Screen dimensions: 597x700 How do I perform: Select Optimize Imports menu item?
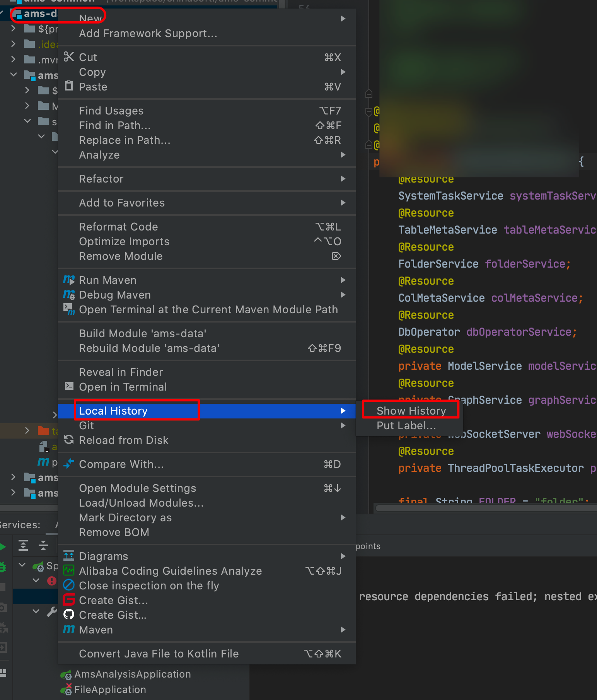pyautogui.click(x=207, y=241)
